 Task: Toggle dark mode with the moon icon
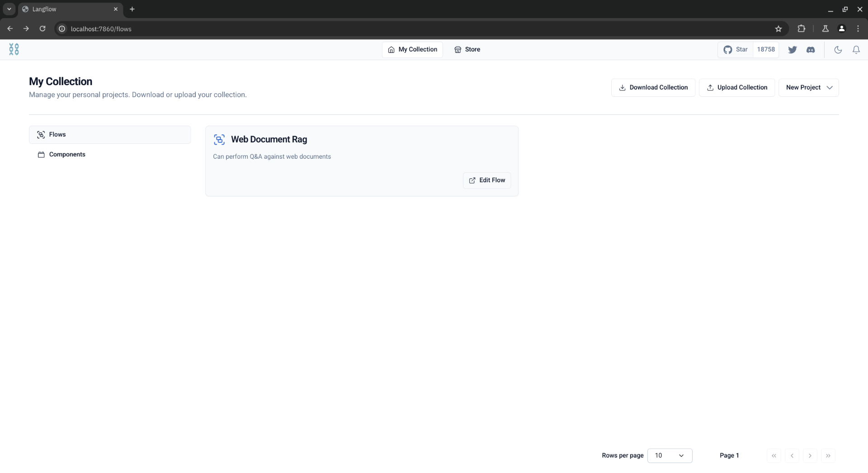(x=838, y=49)
